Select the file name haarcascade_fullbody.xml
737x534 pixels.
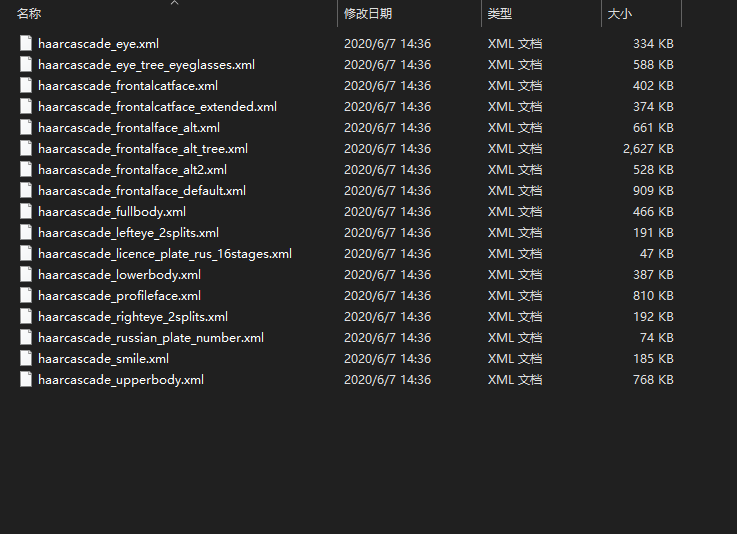112,212
